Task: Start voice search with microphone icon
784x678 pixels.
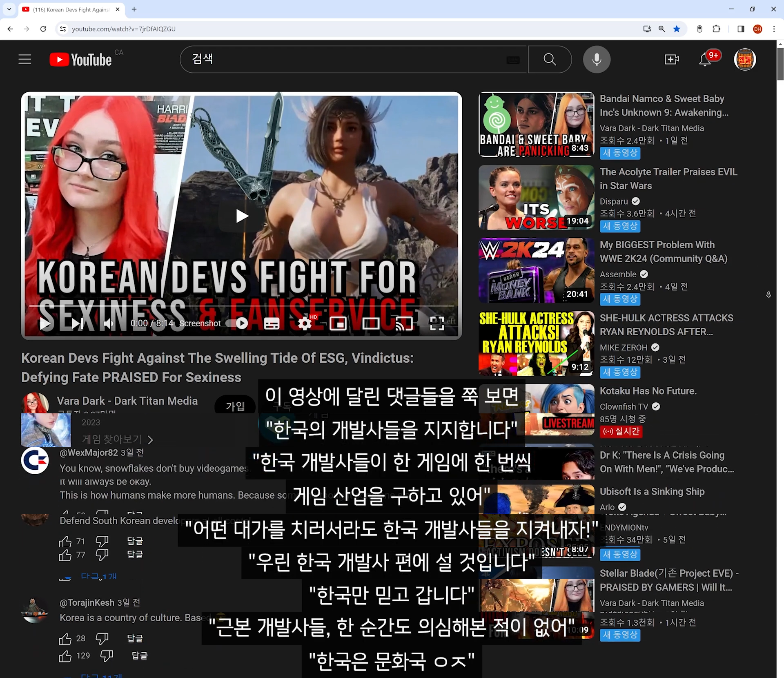Action: (597, 60)
